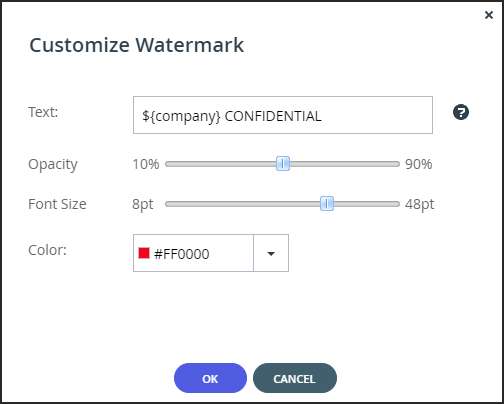Click the #FF0000 color value field
Screen dimensions: 504x404
click(x=193, y=253)
